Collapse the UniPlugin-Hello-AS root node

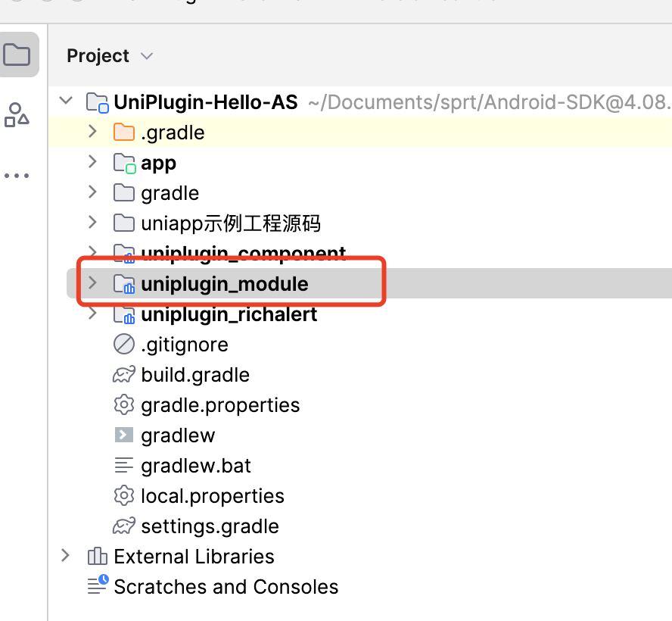(67, 101)
